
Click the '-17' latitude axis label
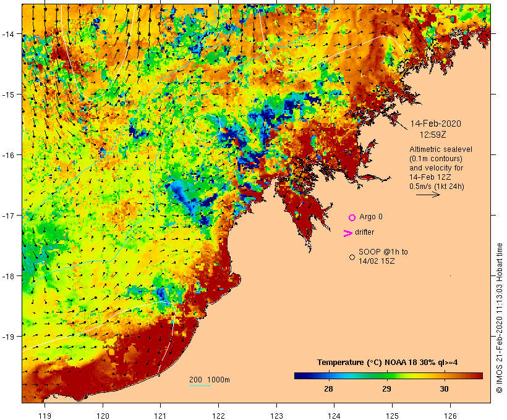(x=7, y=215)
